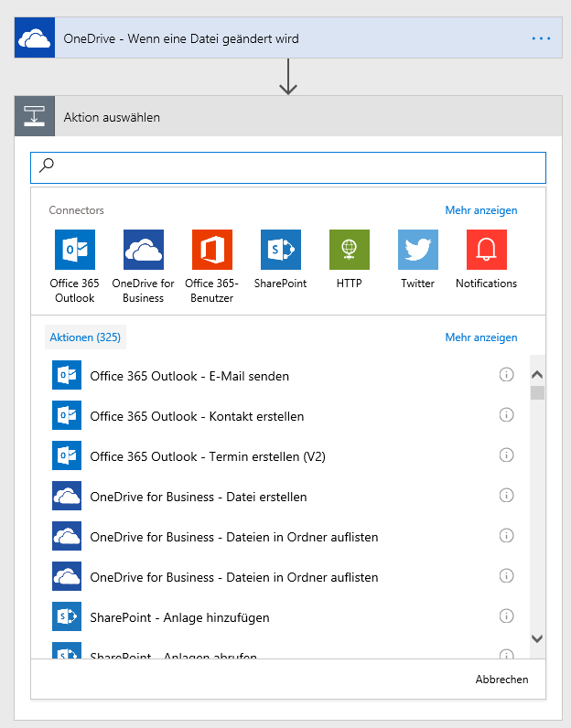This screenshot has width=571, height=728.
Task: Select the Office 365 Outlook connector icon
Action: (x=75, y=250)
